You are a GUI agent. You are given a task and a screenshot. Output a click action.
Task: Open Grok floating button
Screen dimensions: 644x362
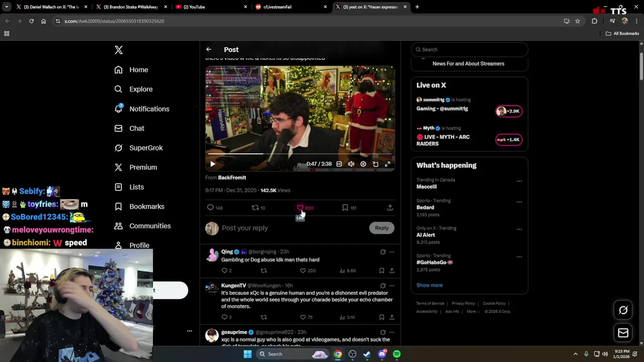[x=623, y=310]
